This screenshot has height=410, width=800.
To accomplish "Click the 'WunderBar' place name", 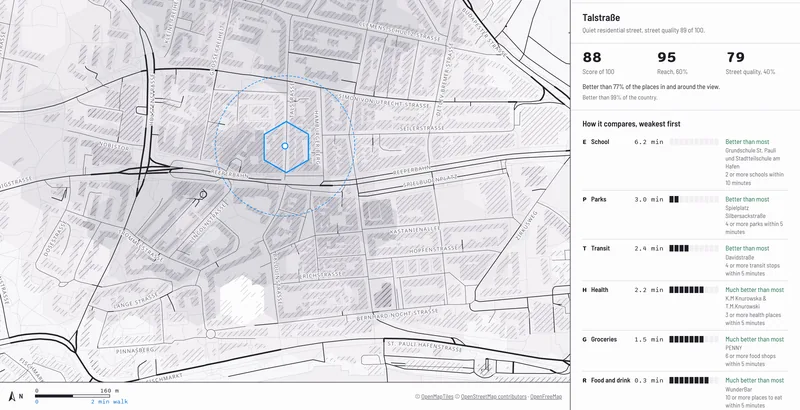I will point(738,389).
